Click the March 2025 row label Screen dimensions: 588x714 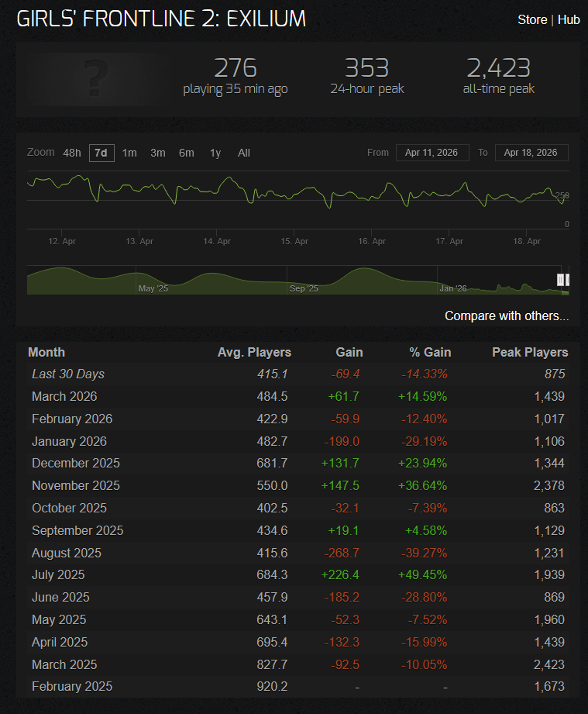(64, 665)
